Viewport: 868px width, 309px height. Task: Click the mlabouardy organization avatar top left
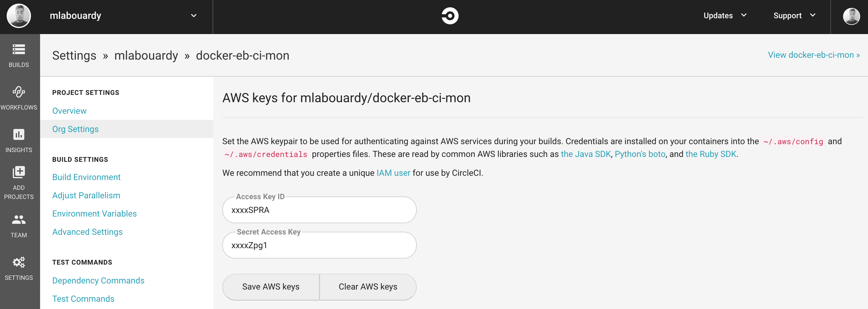pyautogui.click(x=19, y=16)
